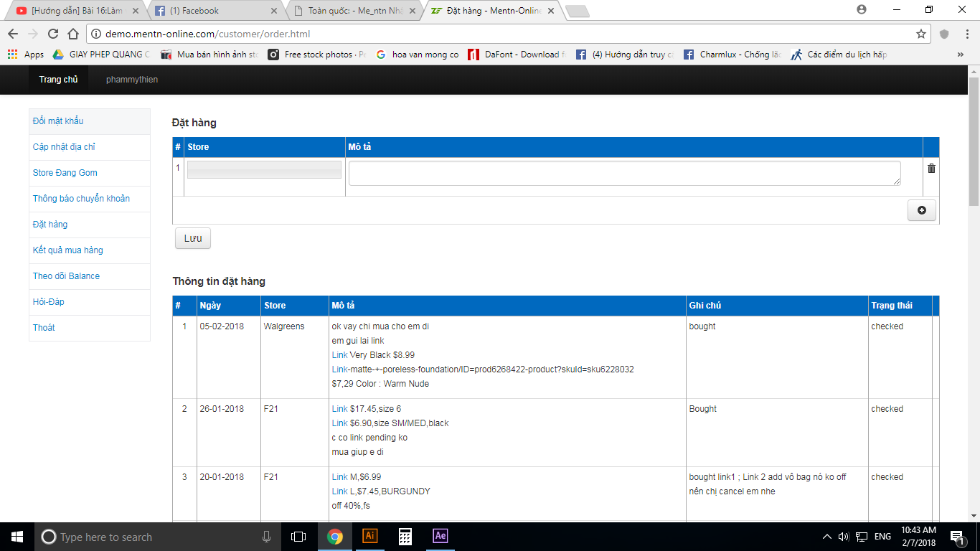
Task: Open Adobe Illustrator from the taskbar
Action: click(x=370, y=536)
